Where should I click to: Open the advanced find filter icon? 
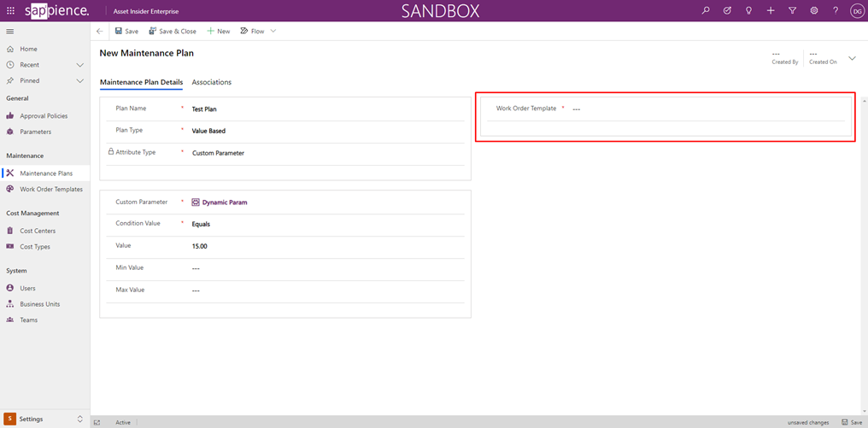click(x=792, y=11)
